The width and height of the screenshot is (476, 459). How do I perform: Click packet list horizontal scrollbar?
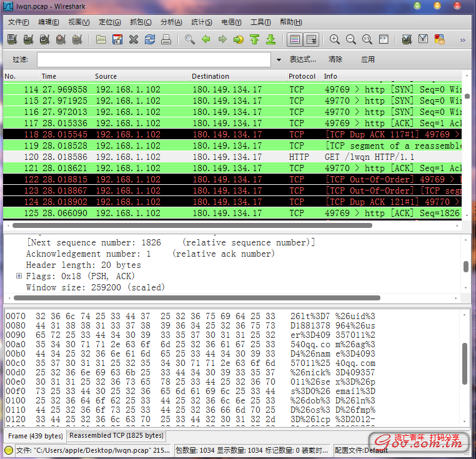pos(192,225)
